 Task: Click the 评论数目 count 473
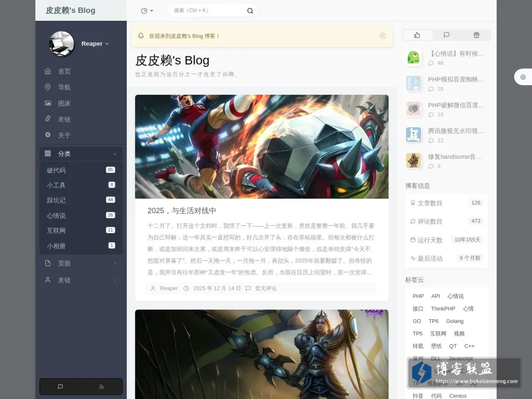tap(476, 221)
